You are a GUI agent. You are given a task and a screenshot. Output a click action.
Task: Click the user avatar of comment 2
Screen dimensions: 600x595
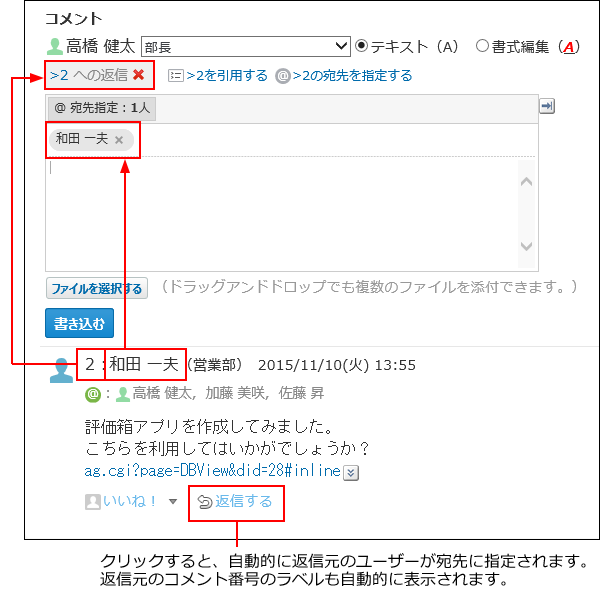(61, 370)
